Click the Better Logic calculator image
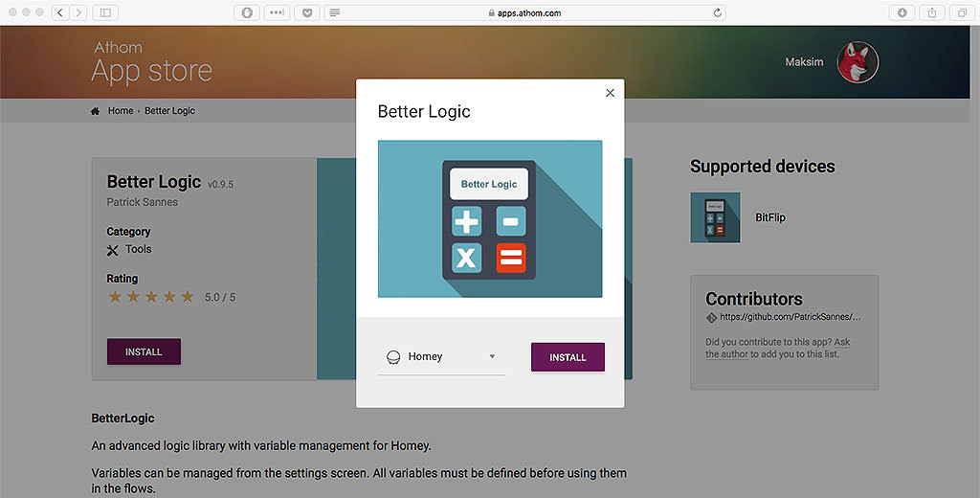980x498 pixels. 490,219
